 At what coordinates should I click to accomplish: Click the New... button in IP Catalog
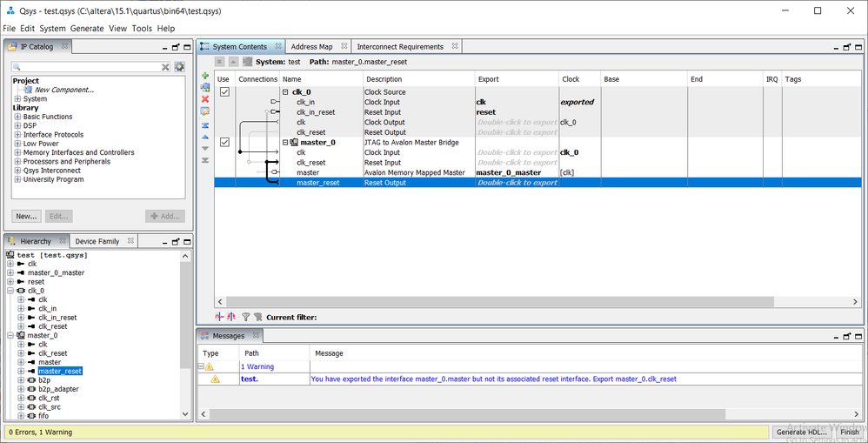[x=26, y=216]
